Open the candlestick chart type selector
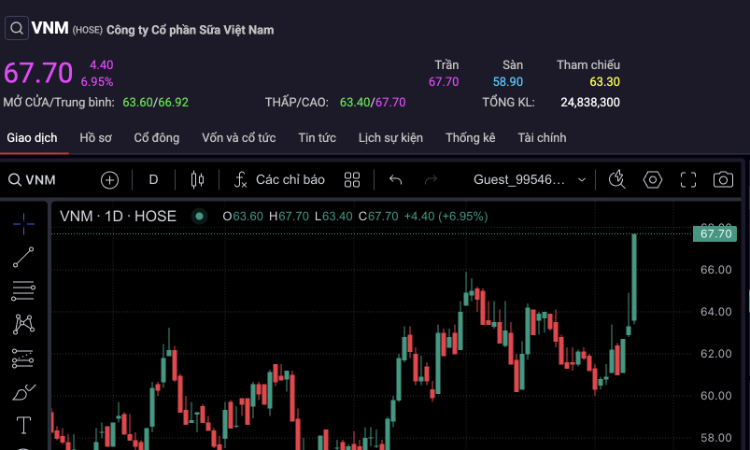This screenshot has width=750, height=450. (196, 180)
